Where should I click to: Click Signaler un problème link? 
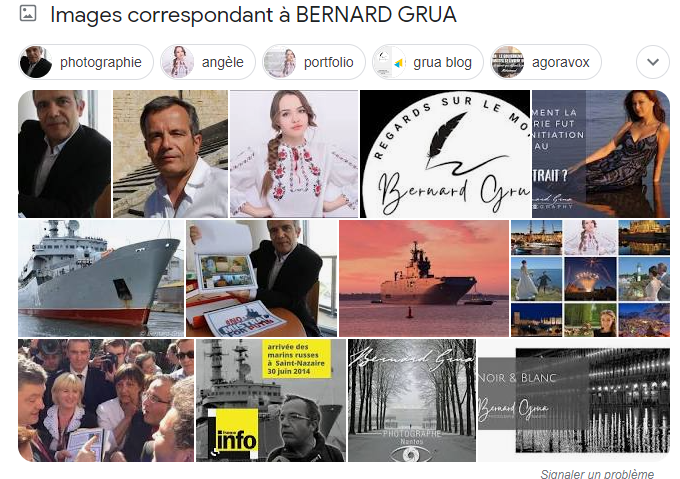[x=597, y=473]
